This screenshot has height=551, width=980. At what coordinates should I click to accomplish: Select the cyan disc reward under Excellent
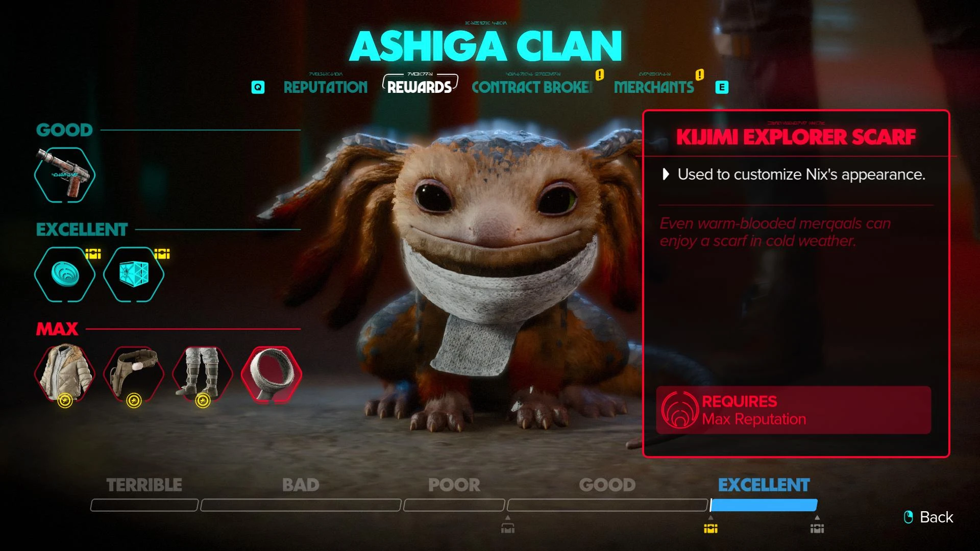click(64, 274)
